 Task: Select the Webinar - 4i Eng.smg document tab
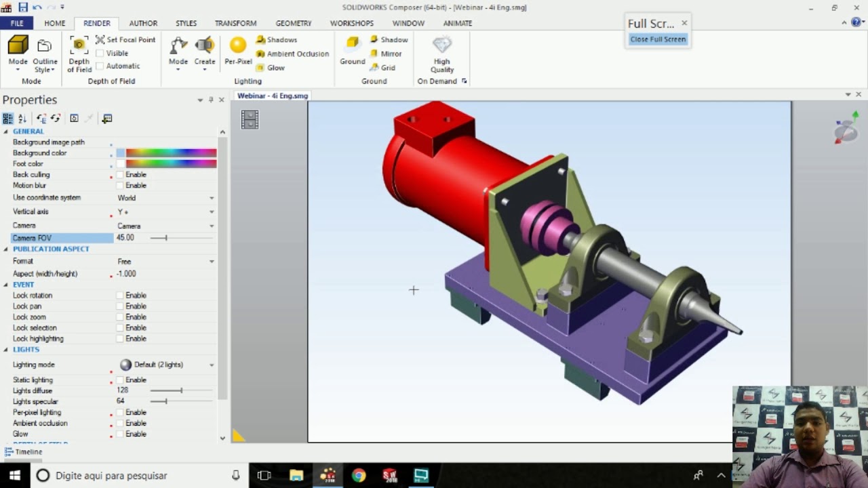coord(272,96)
